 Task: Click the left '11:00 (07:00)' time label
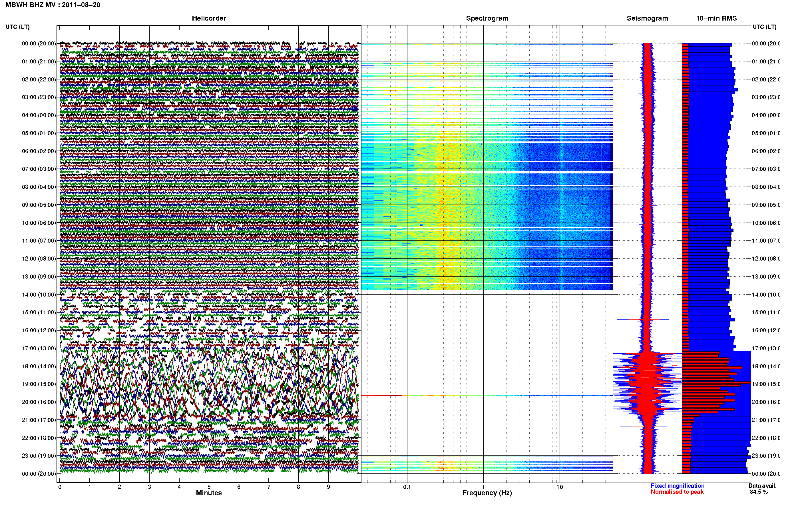click(x=39, y=241)
